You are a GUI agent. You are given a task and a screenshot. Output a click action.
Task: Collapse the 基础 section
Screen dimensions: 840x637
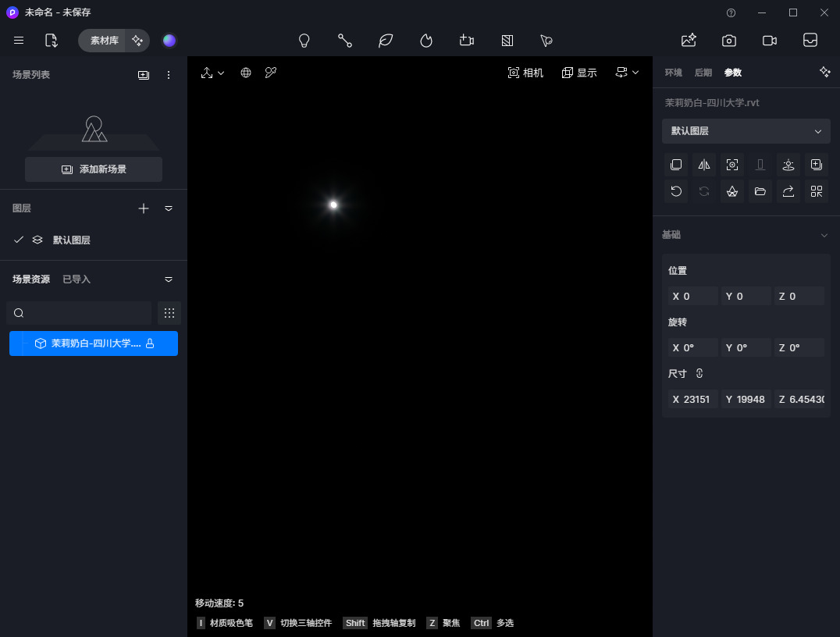824,235
